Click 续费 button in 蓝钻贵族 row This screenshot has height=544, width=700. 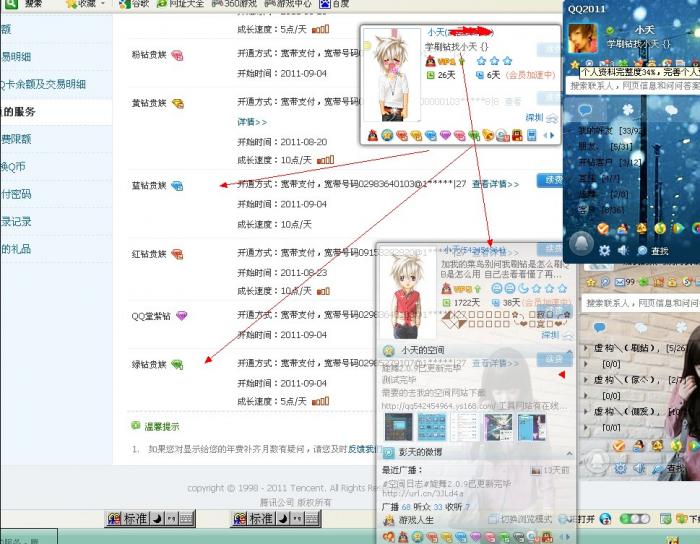550,180
